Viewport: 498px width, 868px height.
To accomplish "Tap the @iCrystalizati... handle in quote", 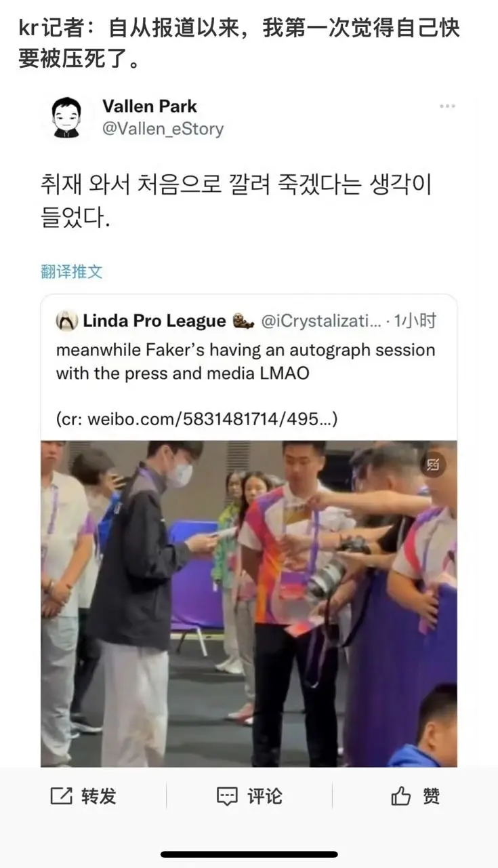I will [x=320, y=321].
